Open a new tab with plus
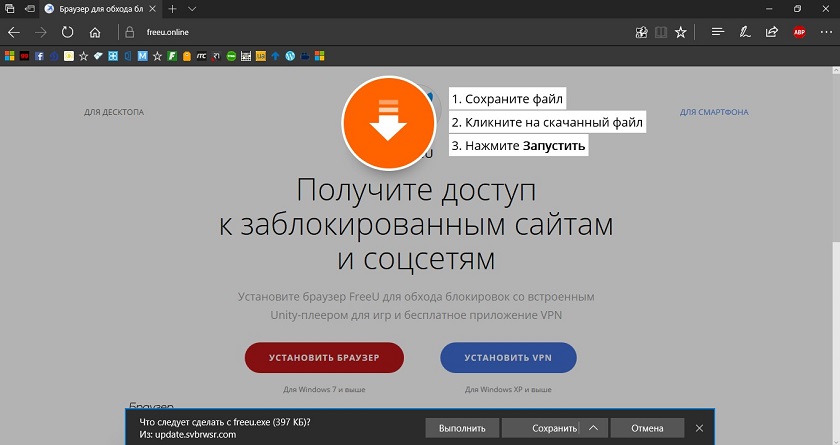Viewport: 840px width, 445px height. click(x=172, y=9)
